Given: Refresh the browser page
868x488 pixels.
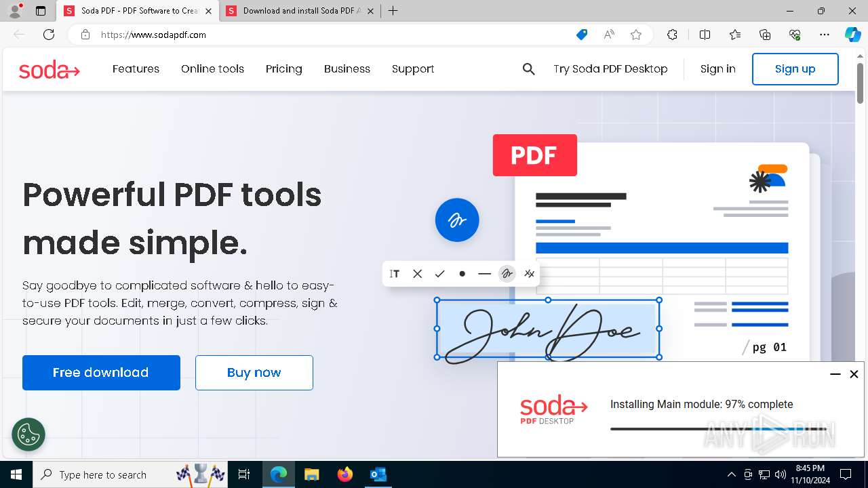Looking at the screenshot, I should coord(49,35).
